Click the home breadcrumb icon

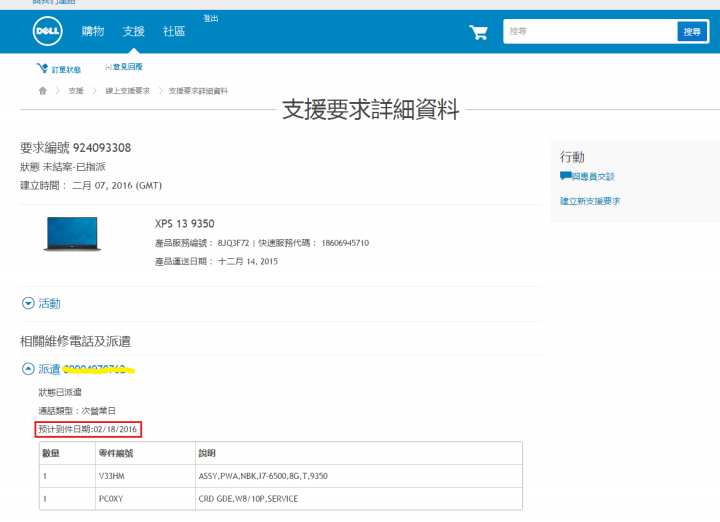coord(43,90)
